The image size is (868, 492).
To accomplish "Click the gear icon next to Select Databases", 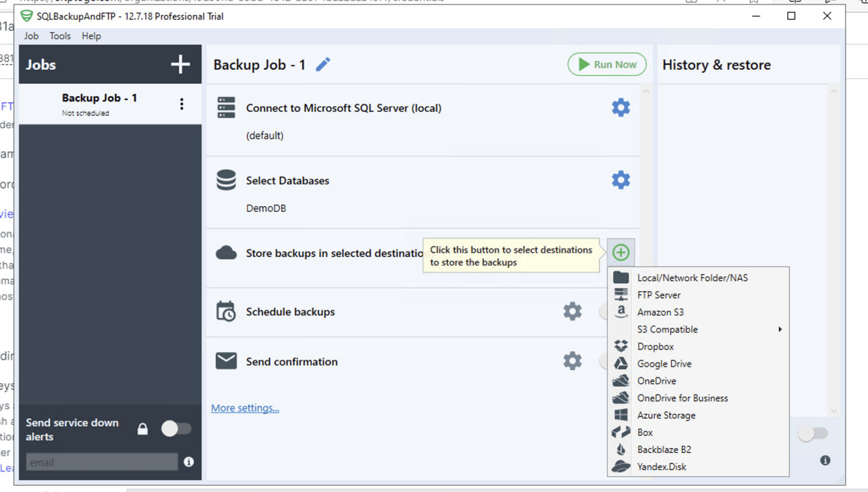I will click(620, 180).
